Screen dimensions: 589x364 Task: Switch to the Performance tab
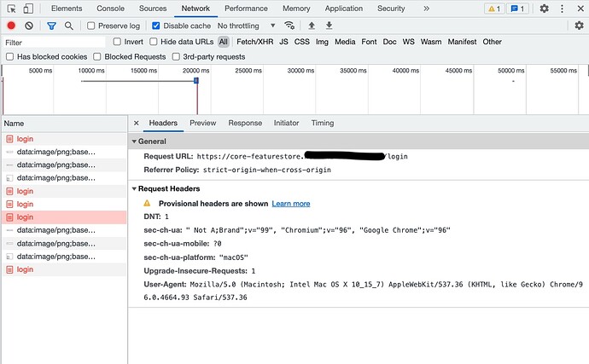tap(246, 9)
